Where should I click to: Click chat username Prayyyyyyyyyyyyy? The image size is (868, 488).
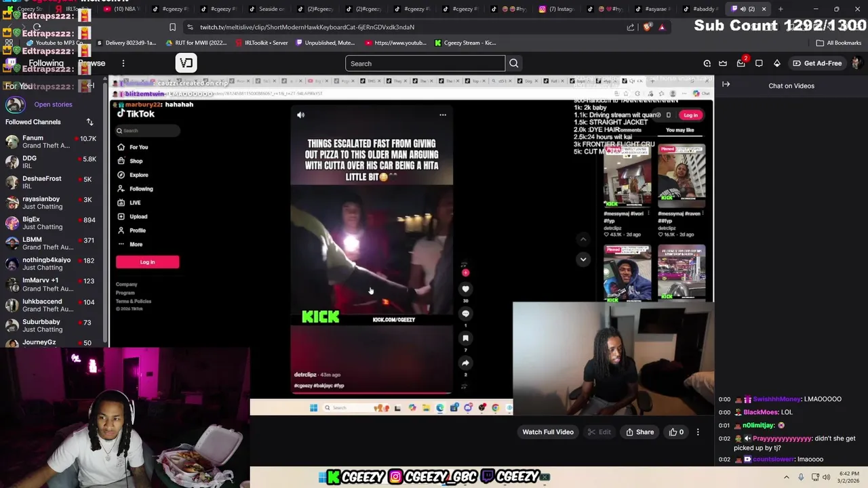point(782,439)
